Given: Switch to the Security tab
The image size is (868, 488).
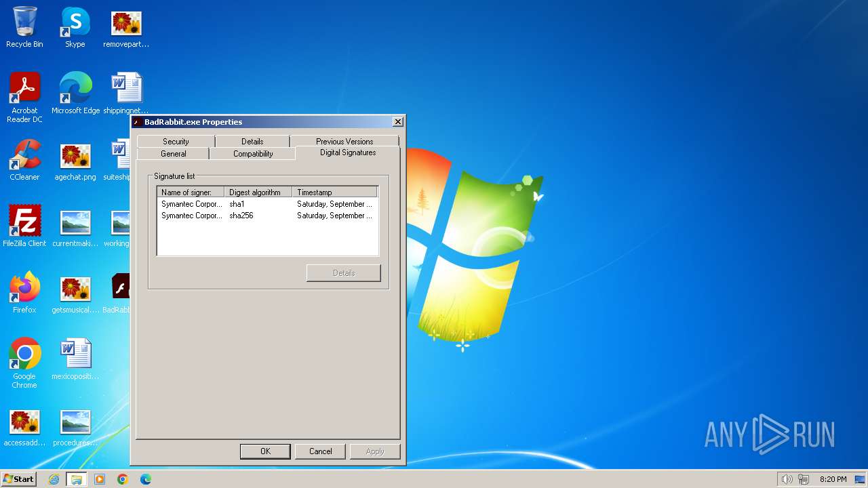Looking at the screenshot, I should [176, 141].
